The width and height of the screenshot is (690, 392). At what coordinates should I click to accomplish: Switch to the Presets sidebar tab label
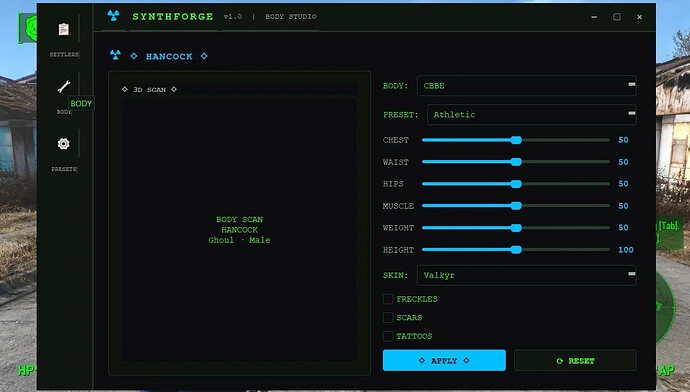pyautogui.click(x=64, y=169)
